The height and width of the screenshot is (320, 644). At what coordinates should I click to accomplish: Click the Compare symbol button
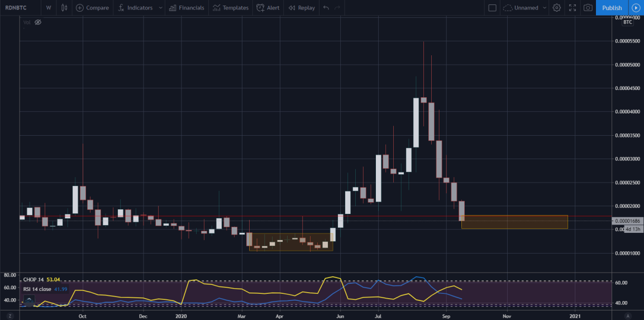[92, 8]
